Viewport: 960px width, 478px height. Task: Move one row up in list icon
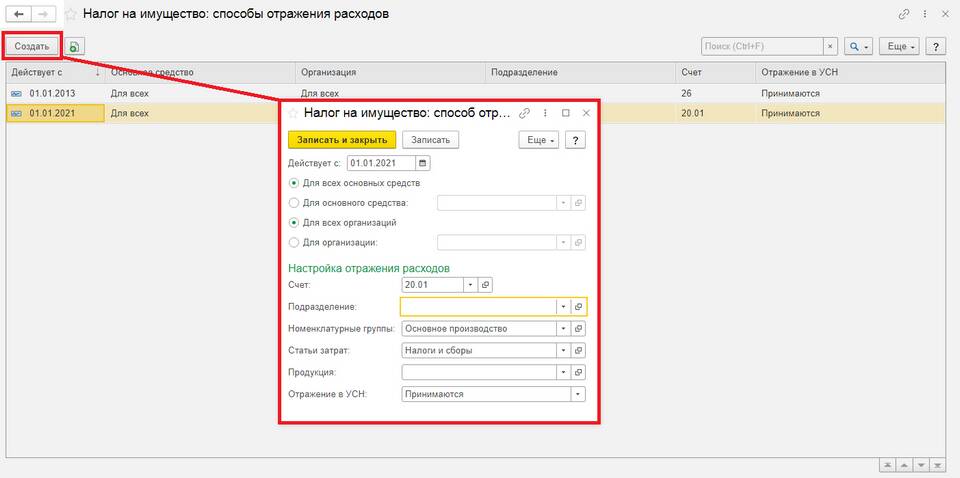coord(902,465)
